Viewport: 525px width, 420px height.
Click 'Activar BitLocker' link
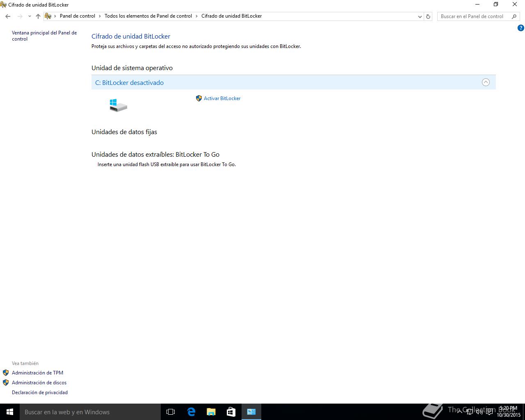[x=222, y=98]
